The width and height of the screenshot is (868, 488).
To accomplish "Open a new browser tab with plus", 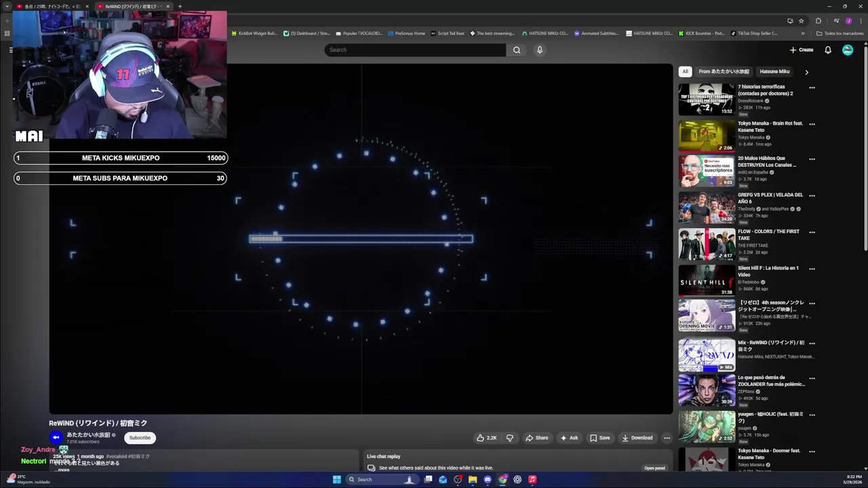I will (180, 6).
